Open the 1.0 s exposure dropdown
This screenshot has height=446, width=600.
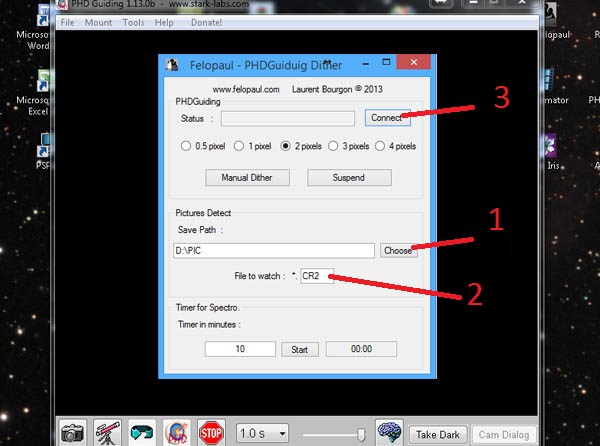click(262, 434)
